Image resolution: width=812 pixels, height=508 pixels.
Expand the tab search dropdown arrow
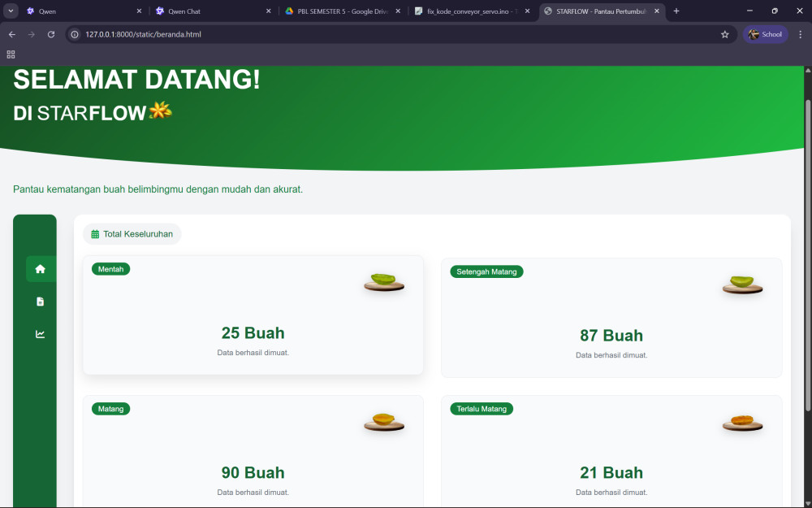coord(11,11)
